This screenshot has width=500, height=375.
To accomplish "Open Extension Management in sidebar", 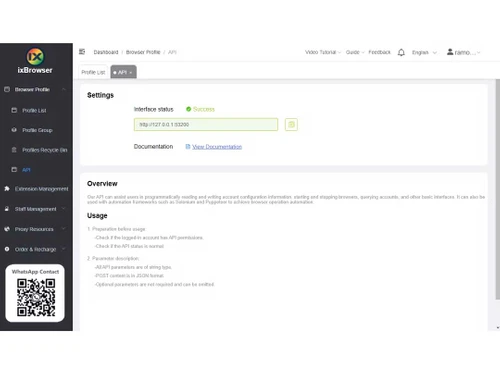I will (41, 189).
